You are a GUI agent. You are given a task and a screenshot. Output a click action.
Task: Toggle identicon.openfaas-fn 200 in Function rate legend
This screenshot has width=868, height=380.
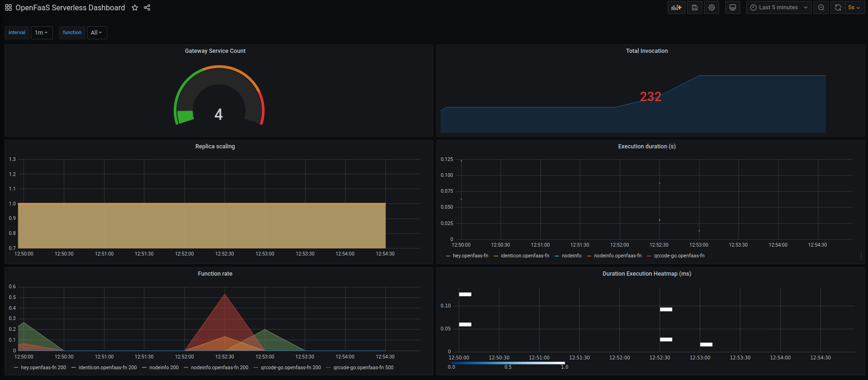pyautogui.click(x=108, y=367)
